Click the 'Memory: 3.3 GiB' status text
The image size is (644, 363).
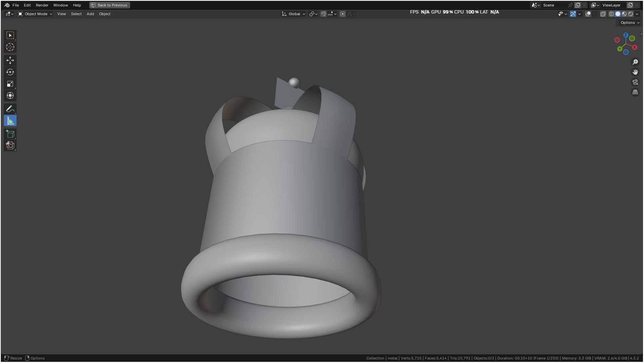(576, 358)
